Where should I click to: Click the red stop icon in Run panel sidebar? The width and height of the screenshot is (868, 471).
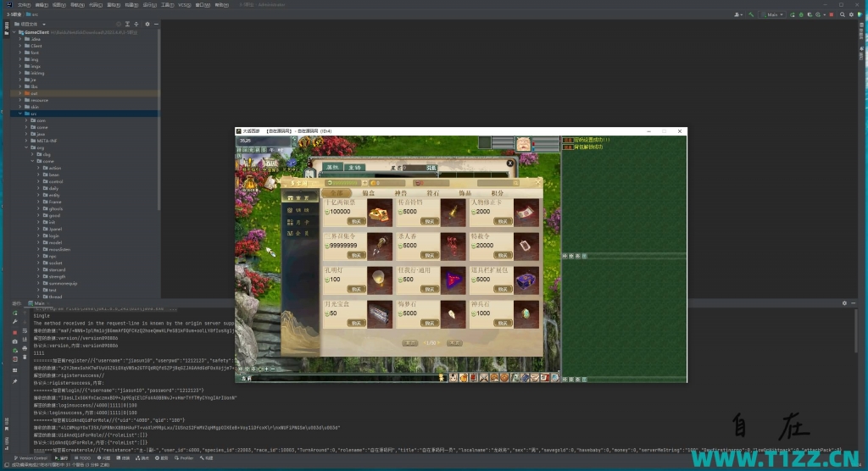15,333
